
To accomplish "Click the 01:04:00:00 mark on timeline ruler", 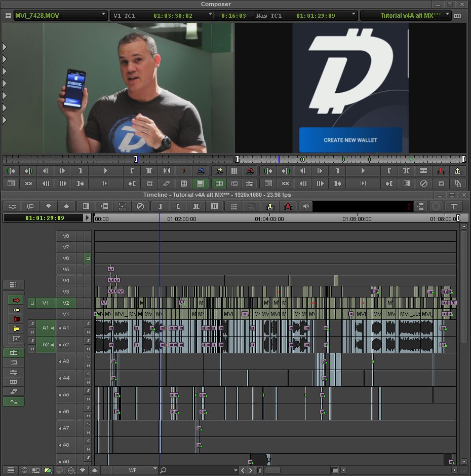I will coord(269,218).
